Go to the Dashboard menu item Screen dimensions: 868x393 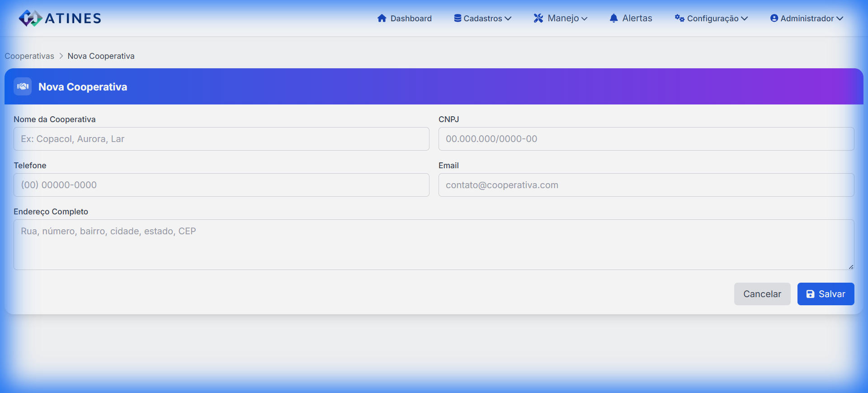tap(410, 19)
